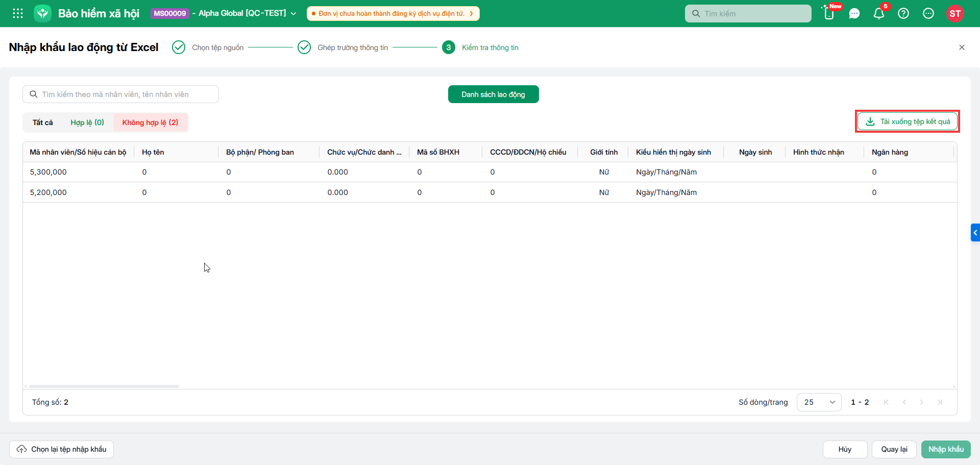Click the table horizontal scrollbar
Image resolution: width=980 pixels, height=465 pixels.
pyautogui.click(x=104, y=386)
